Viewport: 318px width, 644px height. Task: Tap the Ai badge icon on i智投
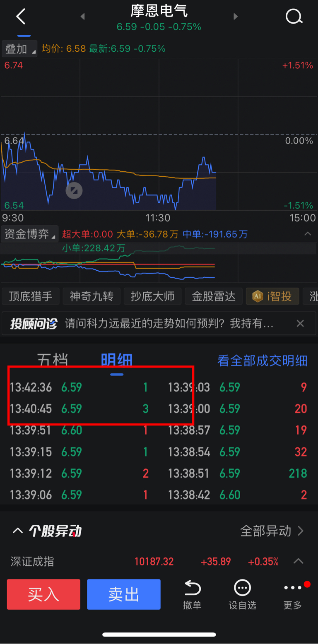(258, 296)
